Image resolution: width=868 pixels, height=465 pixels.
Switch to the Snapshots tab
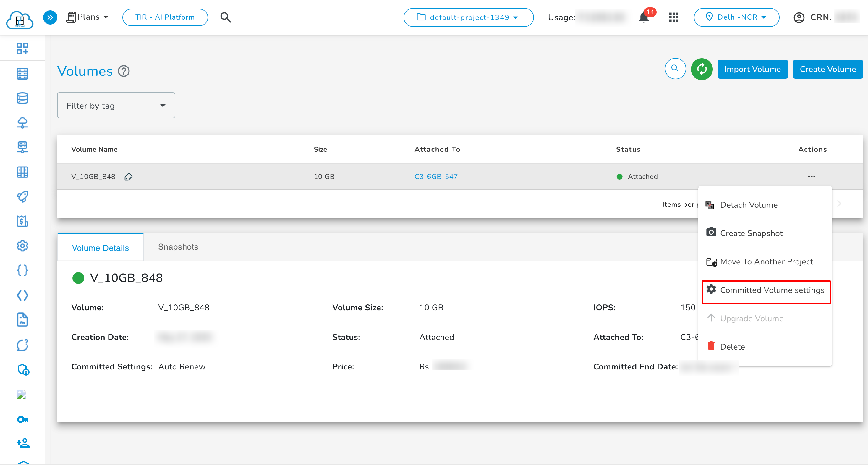tap(178, 247)
